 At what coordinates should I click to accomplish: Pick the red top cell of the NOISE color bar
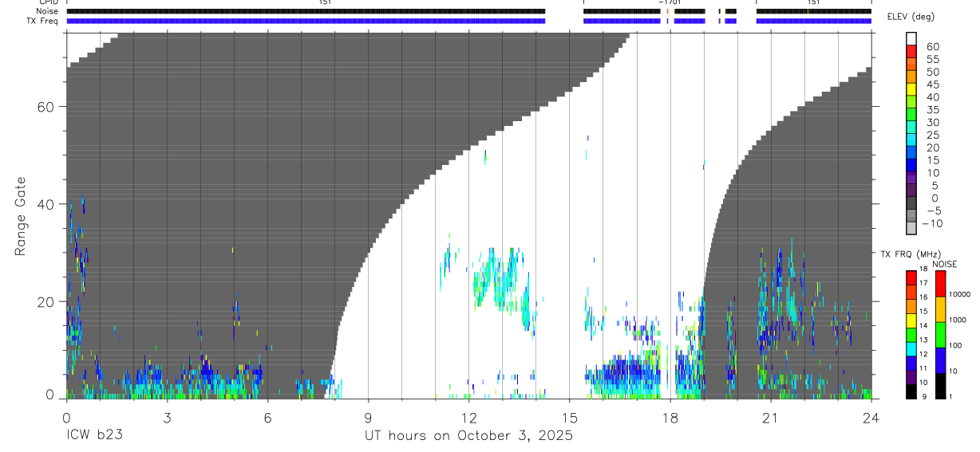coord(940,284)
